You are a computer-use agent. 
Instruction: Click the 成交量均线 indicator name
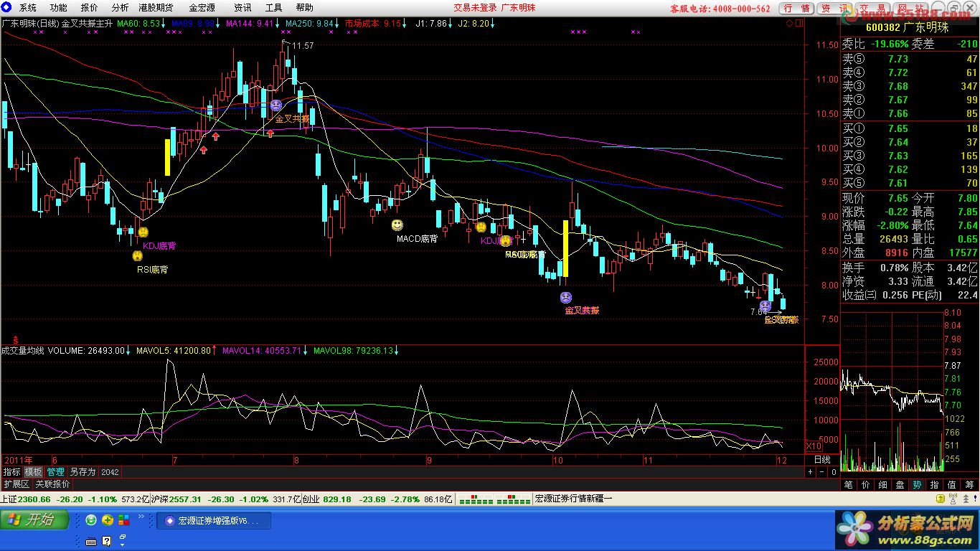coord(23,351)
